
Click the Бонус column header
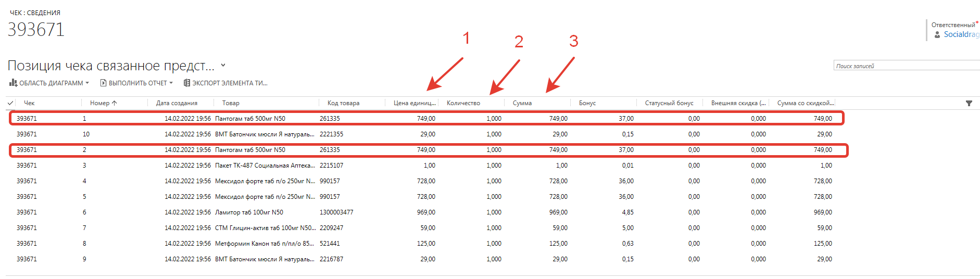pos(587,103)
